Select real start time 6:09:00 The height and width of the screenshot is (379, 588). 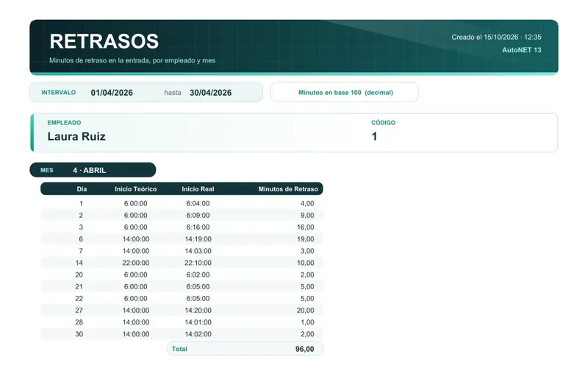click(198, 216)
